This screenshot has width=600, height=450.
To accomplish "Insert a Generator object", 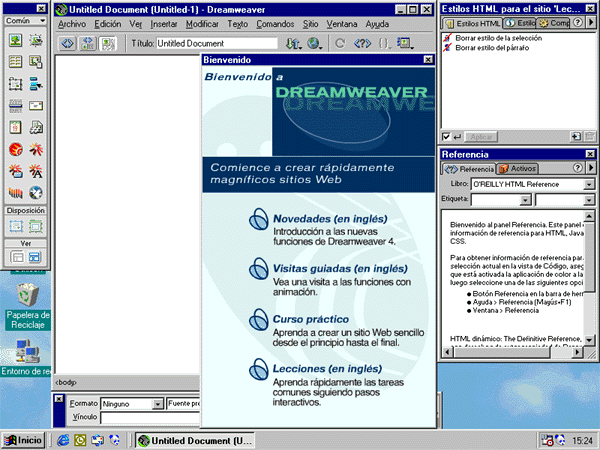I will (x=36, y=192).
